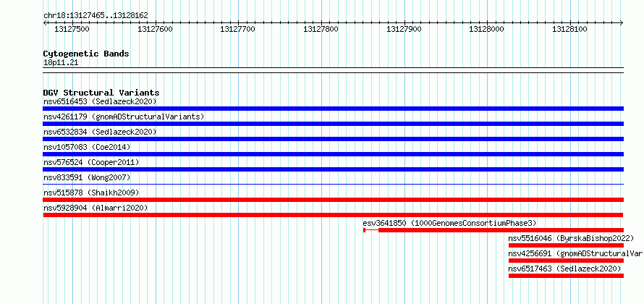
Task: Select the red bar under nsv5516046
Action: [x=566, y=245]
